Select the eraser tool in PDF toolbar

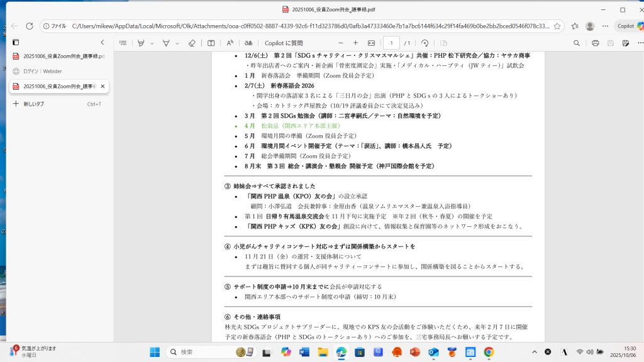pyautogui.click(x=192, y=43)
